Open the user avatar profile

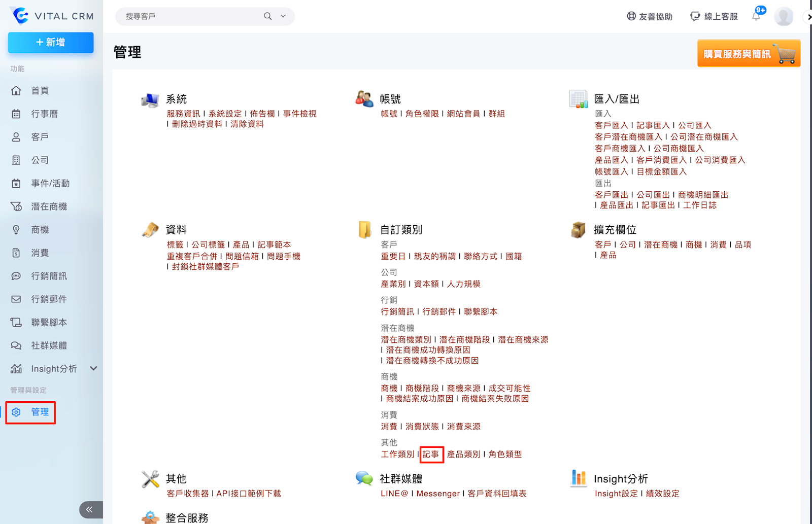click(x=783, y=16)
